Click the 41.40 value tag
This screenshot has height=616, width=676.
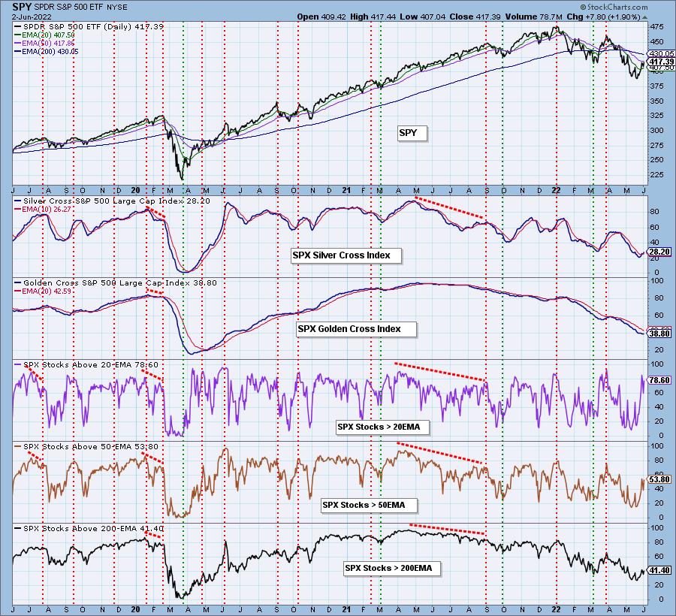click(660, 570)
